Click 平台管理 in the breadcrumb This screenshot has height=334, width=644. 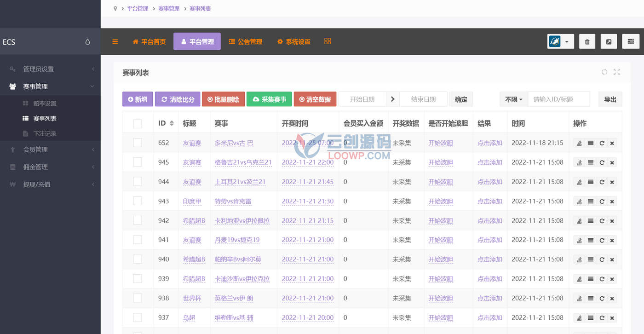pyautogui.click(x=138, y=8)
